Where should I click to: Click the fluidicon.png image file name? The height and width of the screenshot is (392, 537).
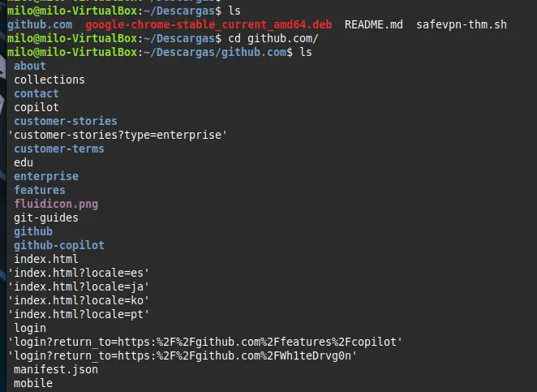(56, 204)
